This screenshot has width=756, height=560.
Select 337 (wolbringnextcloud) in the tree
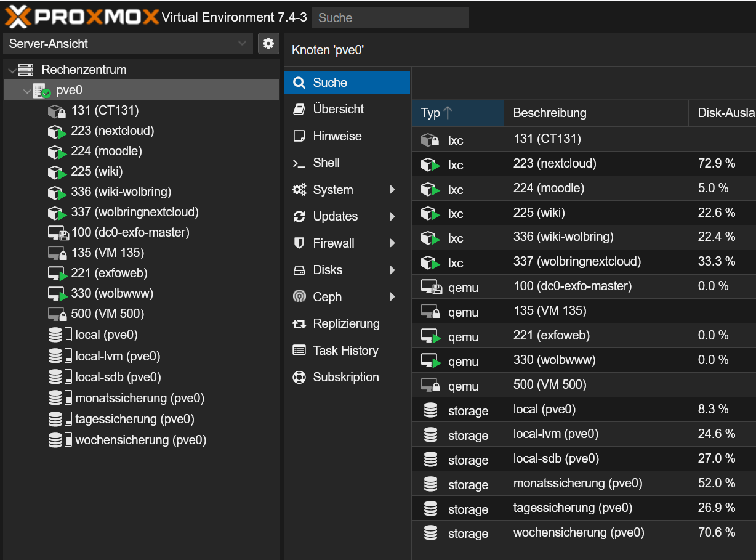pyautogui.click(x=142, y=212)
